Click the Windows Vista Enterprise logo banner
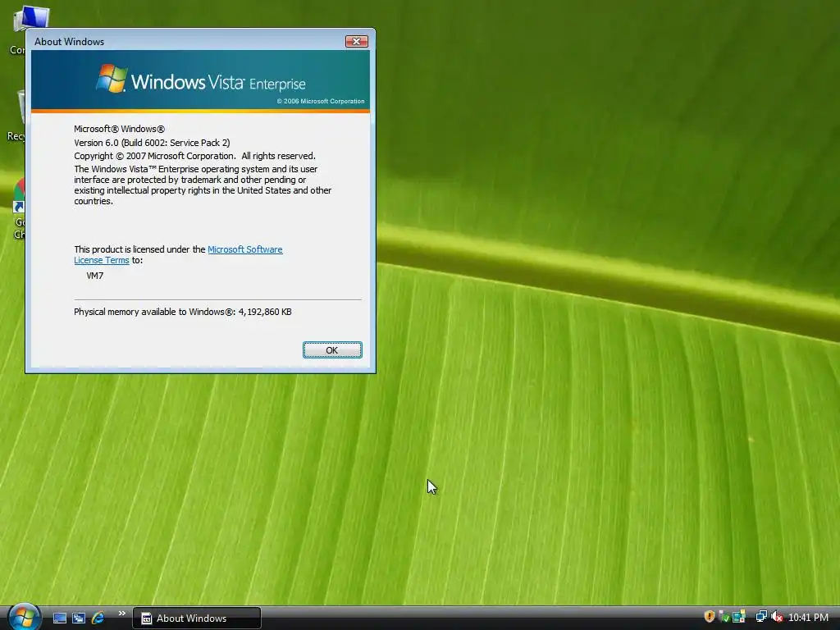The height and width of the screenshot is (630, 840). pyautogui.click(x=200, y=80)
